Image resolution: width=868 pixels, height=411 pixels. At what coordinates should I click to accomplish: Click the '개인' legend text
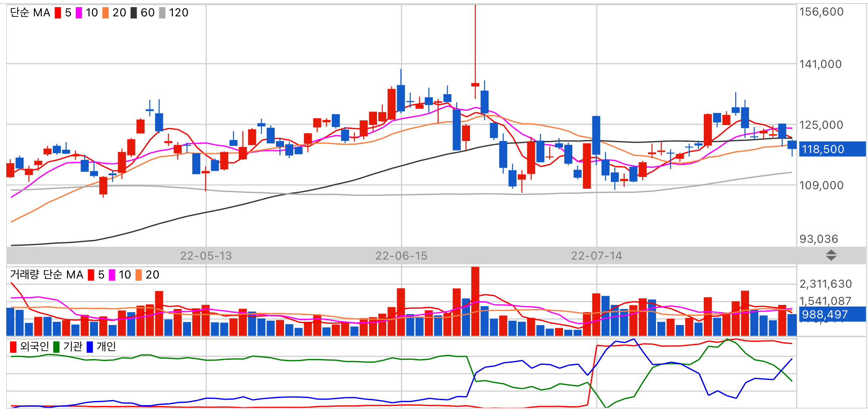click(106, 347)
